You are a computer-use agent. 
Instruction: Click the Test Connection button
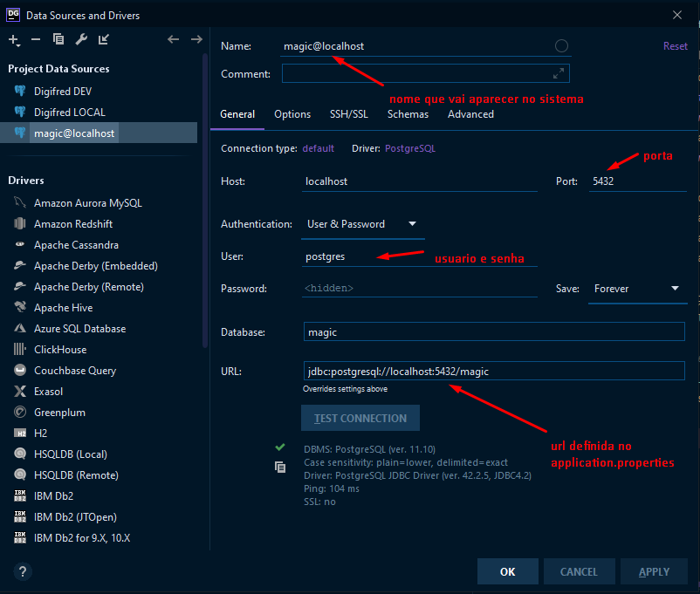(360, 418)
